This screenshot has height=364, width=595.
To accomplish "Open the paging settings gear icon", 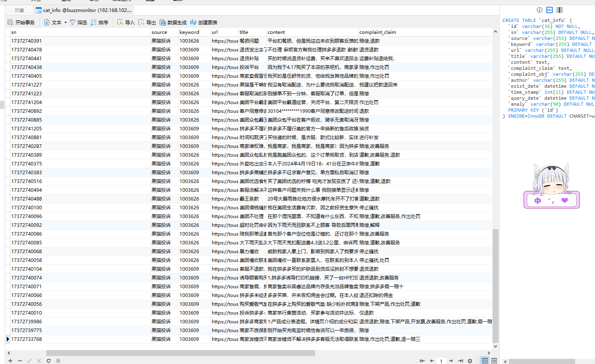I will pos(470,361).
